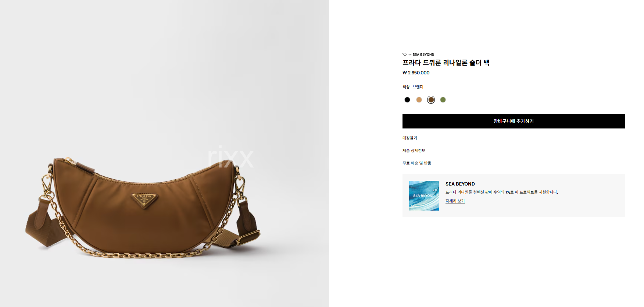
Task: Click the product title 프라다 드뷔룬 리나일론 숄더 백
Action: click(x=446, y=63)
